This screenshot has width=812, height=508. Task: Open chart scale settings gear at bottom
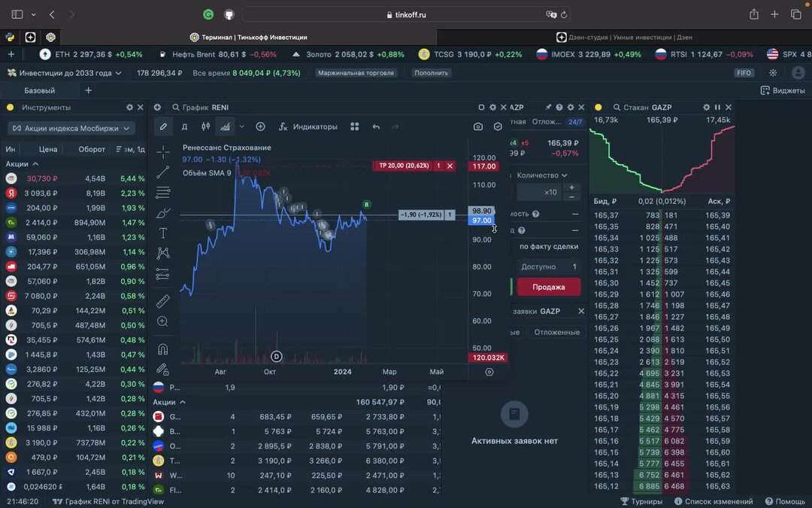pyautogui.click(x=489, y=373)
